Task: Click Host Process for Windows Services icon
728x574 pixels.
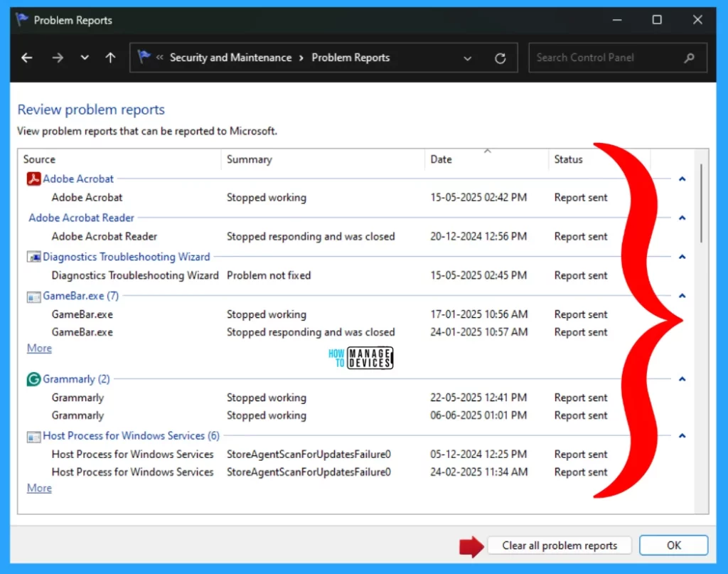Action: 33,437
